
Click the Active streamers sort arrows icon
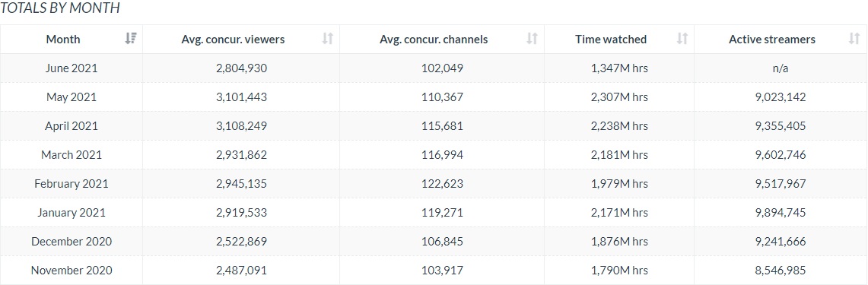coord(854,39)
